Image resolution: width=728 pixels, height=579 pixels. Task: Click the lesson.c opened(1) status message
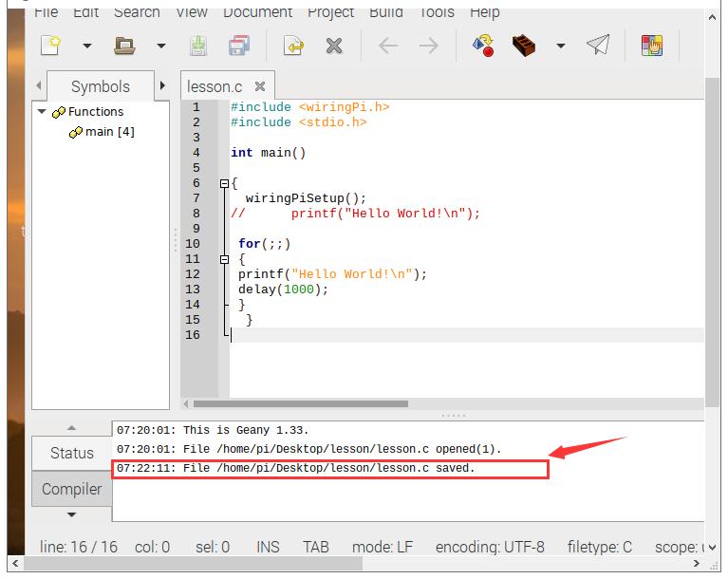click(309, 450)
